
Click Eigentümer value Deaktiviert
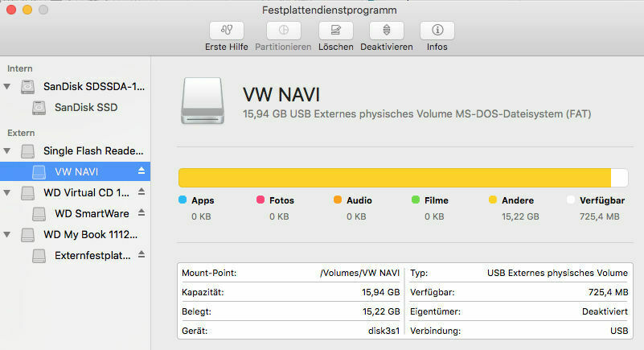pyautogui.click(x=605, y=312)
